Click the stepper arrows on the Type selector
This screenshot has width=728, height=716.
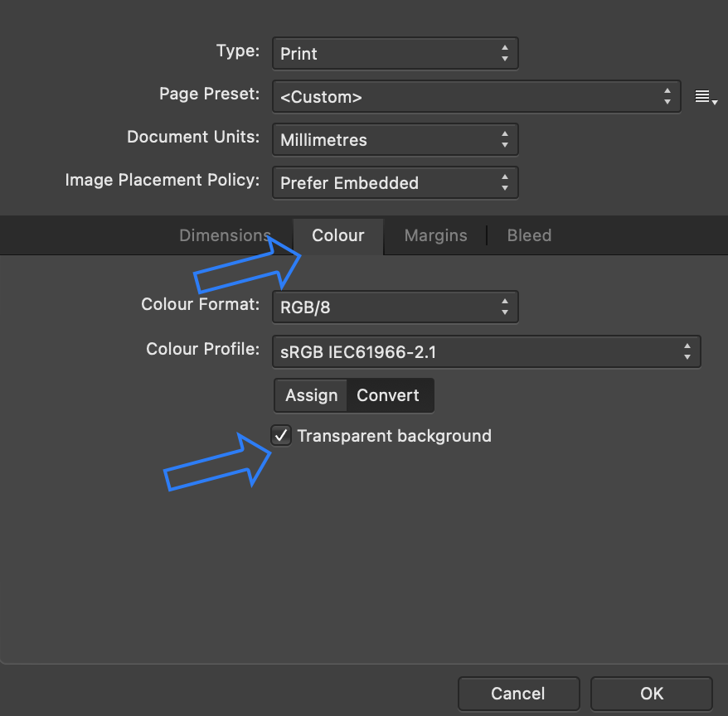pyautogui.click(x=504, y=53)
